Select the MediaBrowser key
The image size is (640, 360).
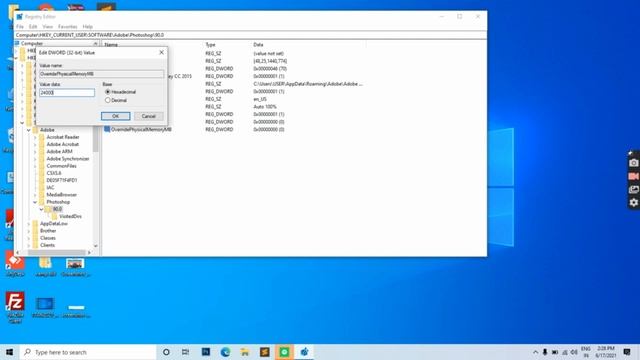tap(62, 195)
